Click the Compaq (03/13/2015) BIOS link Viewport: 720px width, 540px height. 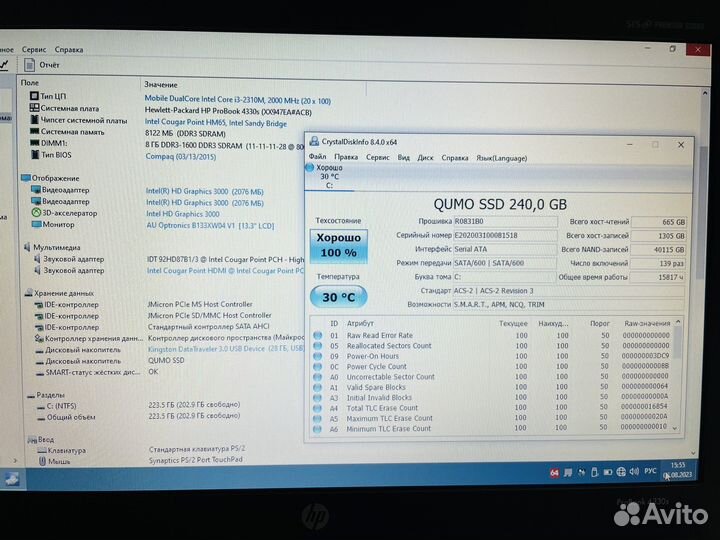180,157
